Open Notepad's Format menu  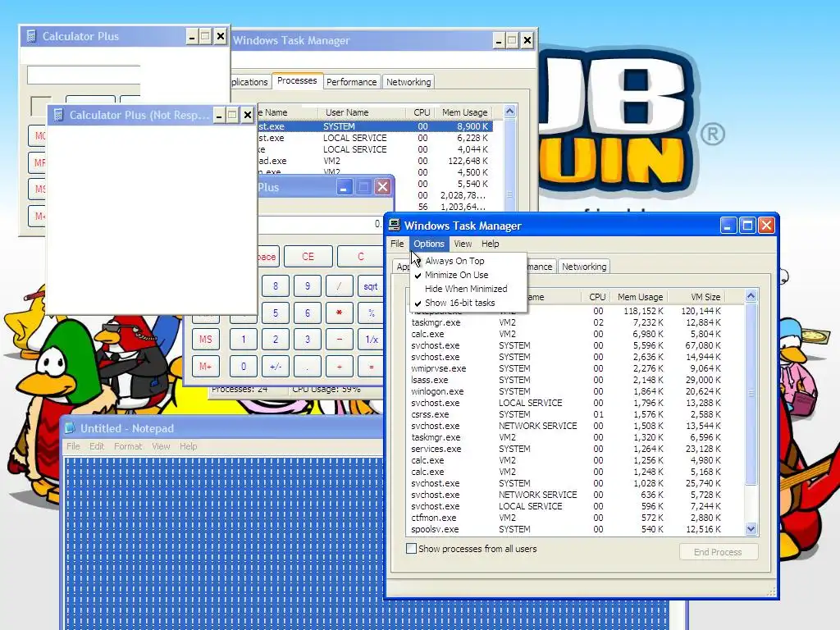point(128,446)
